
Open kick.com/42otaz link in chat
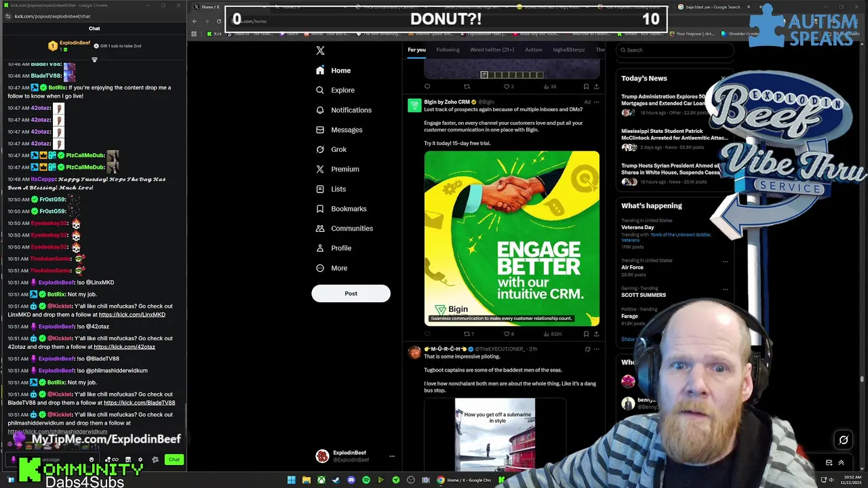tap(124, 347)
